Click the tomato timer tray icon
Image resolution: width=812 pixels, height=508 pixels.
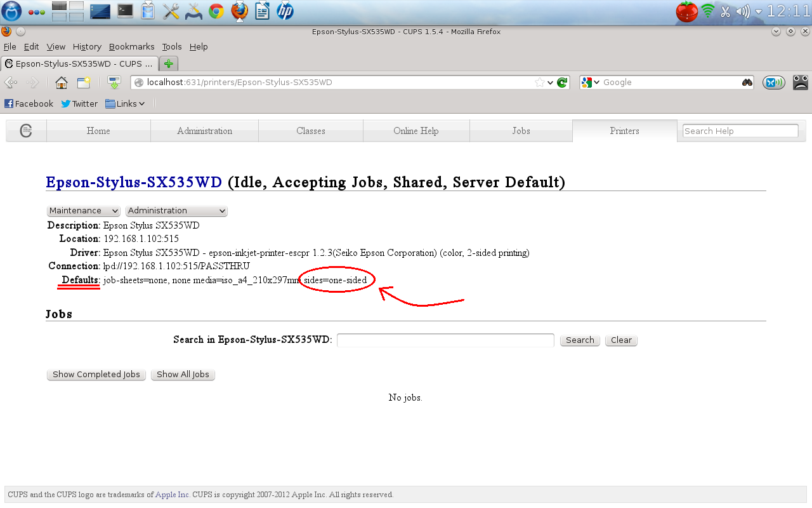(x=686, y=11)
